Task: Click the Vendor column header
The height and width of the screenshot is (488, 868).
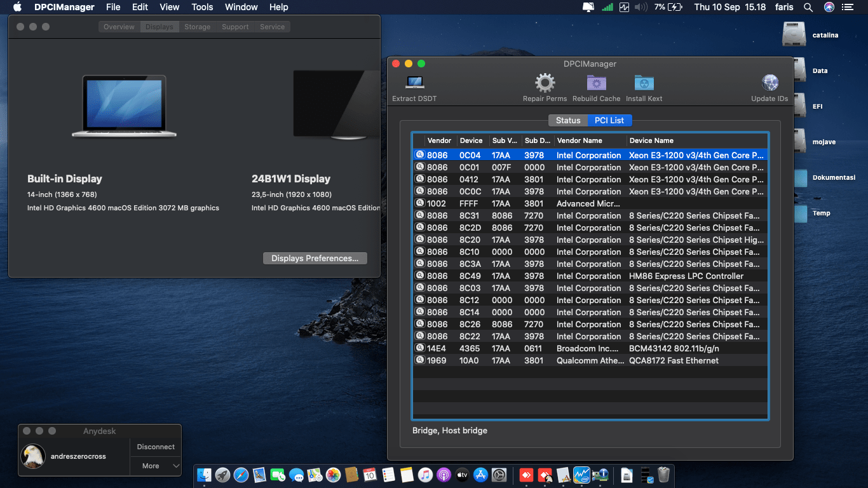Action: (440, 140)
